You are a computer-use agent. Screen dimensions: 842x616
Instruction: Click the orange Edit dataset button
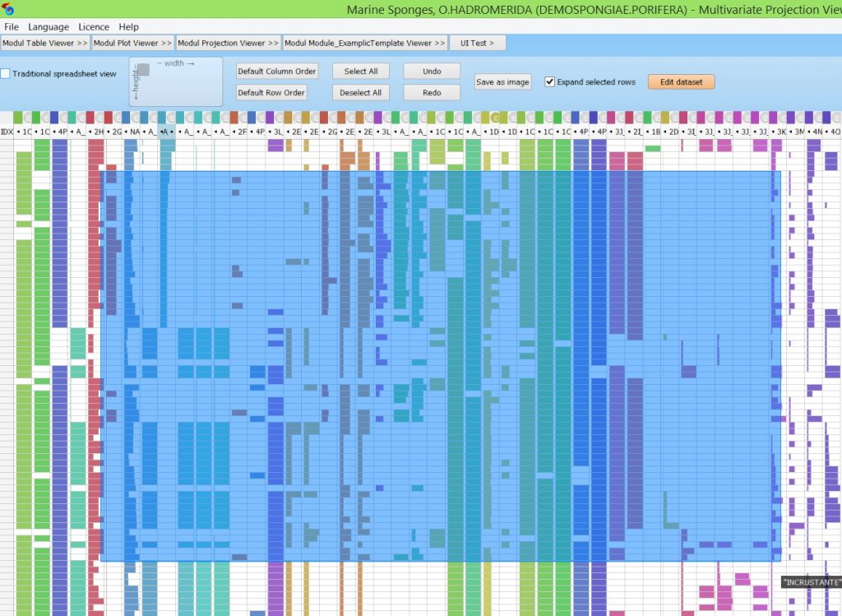coord(681,82)
